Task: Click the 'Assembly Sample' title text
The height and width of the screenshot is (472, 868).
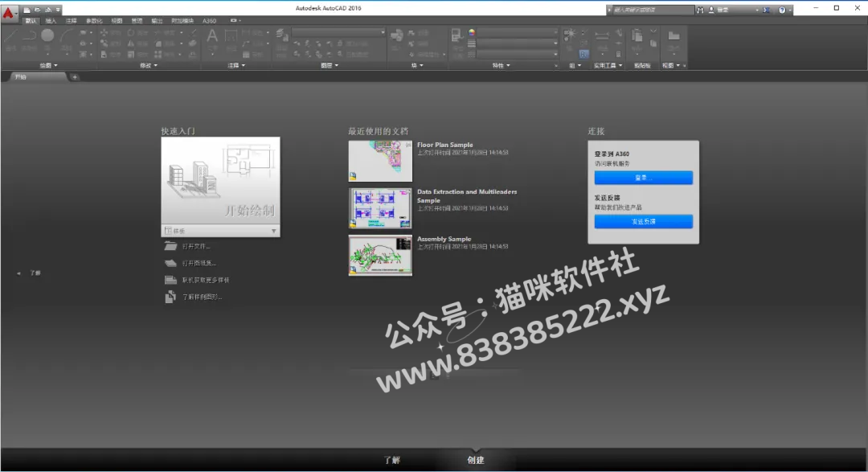Action: [x=444, y=239]
